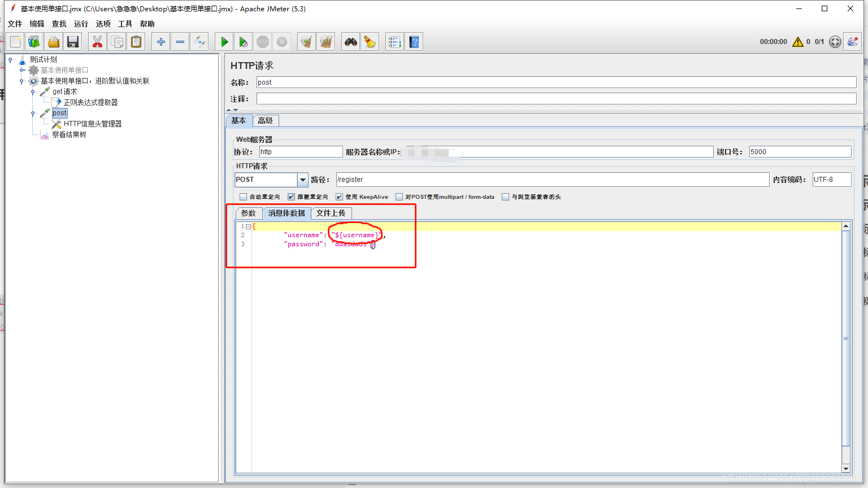Click the Open file folder icon
The image size is (868, 488).
click(x=54, y=42)
